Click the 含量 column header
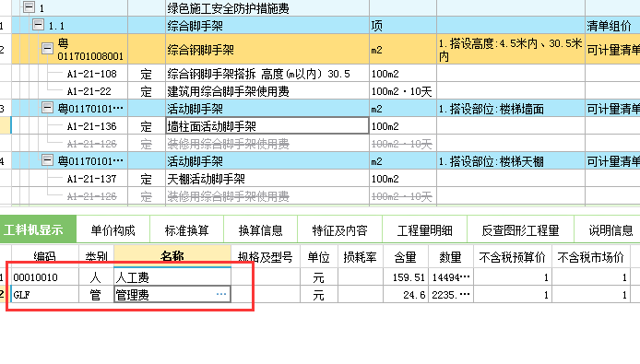This screenshot has height=364, width=640. click(x=406, y=256)
